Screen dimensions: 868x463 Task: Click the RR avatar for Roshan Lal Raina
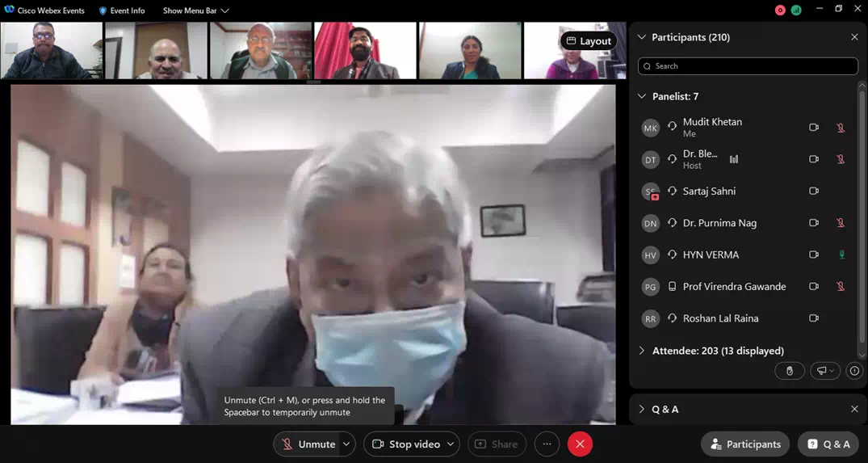click(651, 319)
